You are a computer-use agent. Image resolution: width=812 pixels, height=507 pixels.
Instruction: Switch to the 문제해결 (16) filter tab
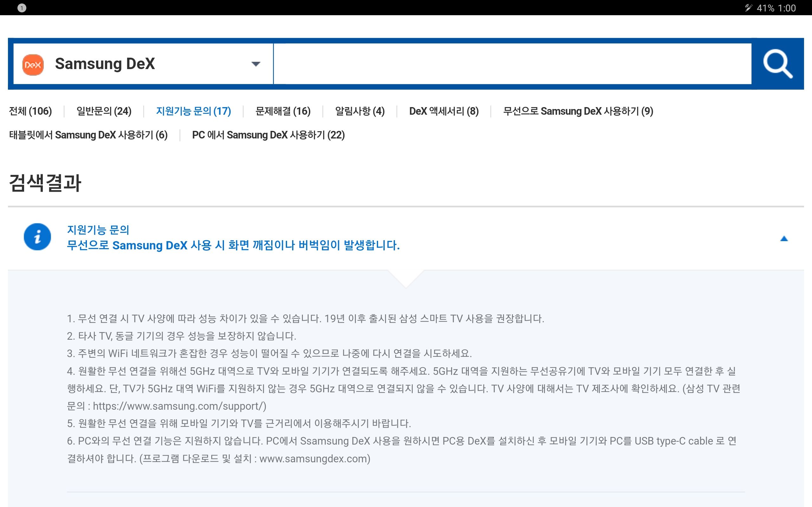click(283, 111)
